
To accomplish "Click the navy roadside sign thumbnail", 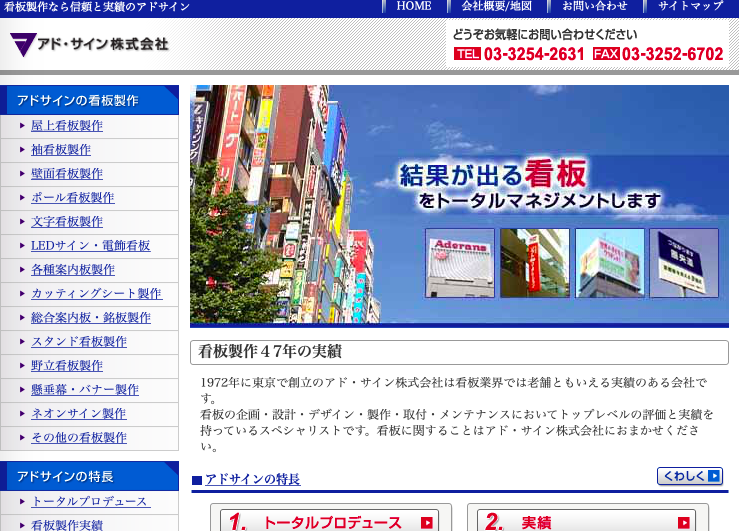I will click(684, 263).
